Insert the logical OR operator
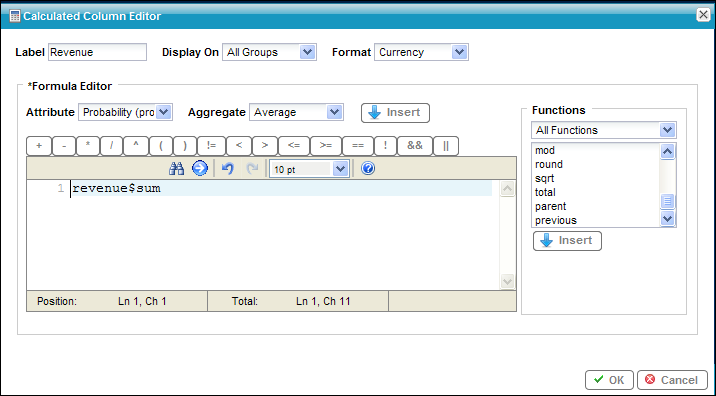 (446, 146)
